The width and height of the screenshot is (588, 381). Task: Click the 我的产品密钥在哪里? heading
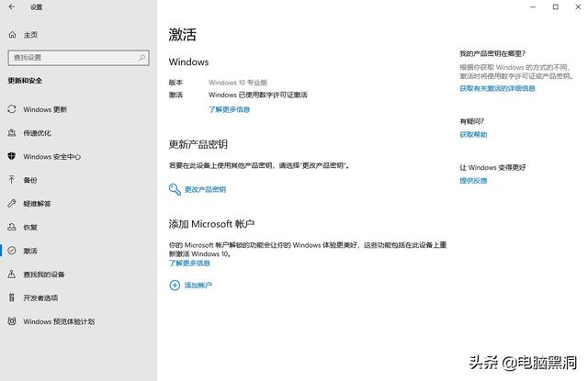tap(492, 54)
